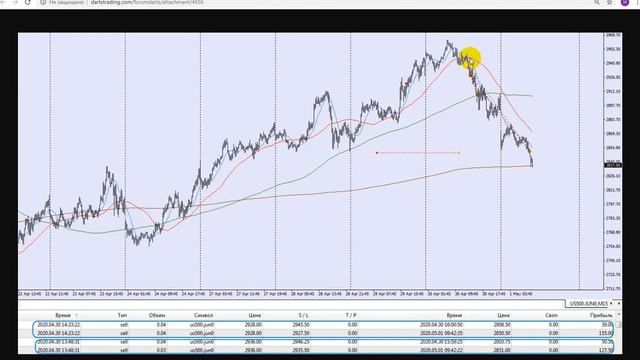Click the Прибыль column header
Image resolution: width=640 pixels, height=360 pixels.
tap(601, 315)
